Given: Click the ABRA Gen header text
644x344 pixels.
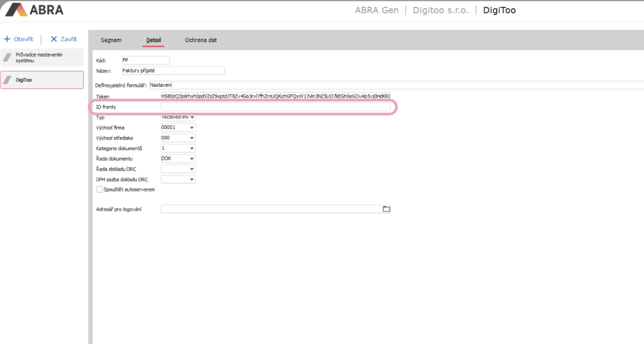Looking at the screenshot, I should (377, 10).
